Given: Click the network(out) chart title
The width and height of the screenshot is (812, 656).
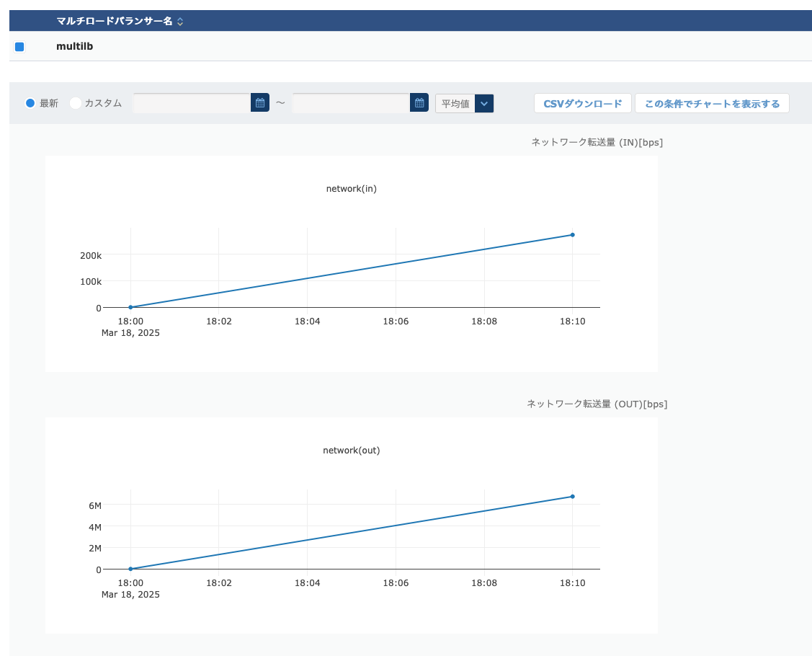Looking at the screenshot, I should coord(351,451).
